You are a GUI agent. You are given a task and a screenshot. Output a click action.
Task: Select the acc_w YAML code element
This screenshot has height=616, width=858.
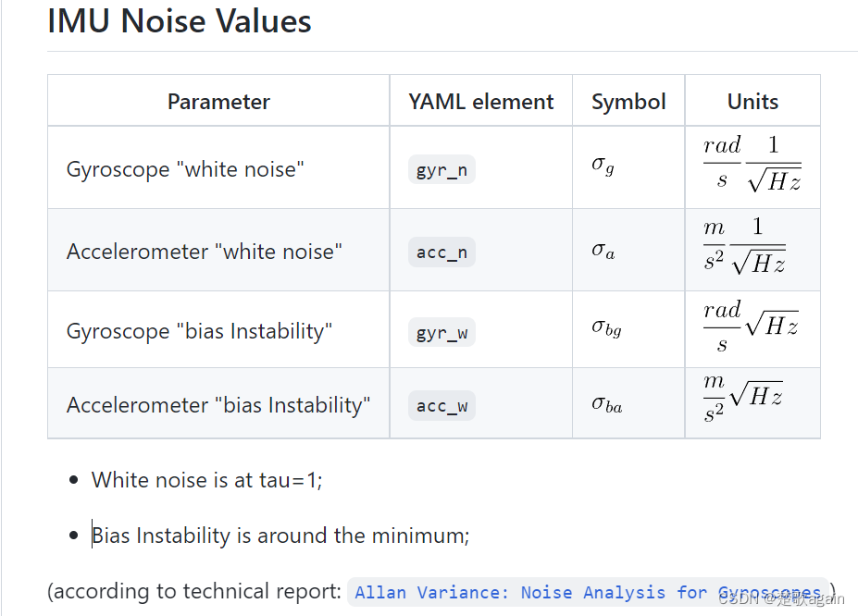(x=441, y=406)
